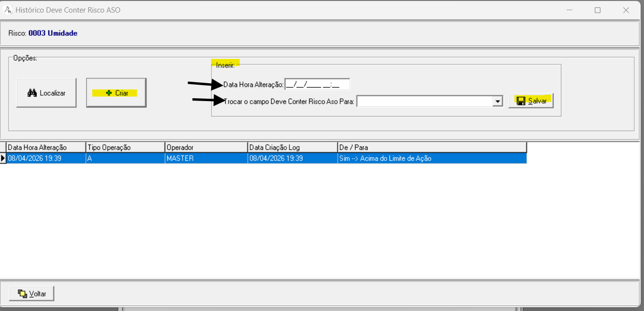This screenshot has width=644, height=311.
Task: Click the Voltar button at bottom
Action: pyautogui.click(x=31, y=293)
